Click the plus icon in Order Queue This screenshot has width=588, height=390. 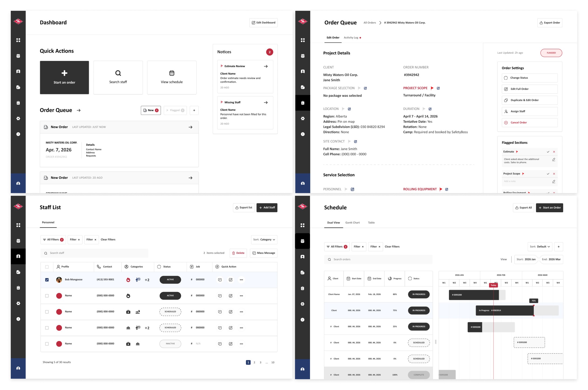(194, 110)
